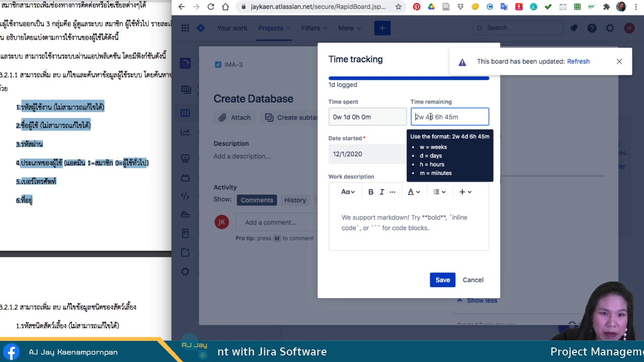Open the Projects menu
The height and width of the screenshot is (362, 644).
pos(274,28)
